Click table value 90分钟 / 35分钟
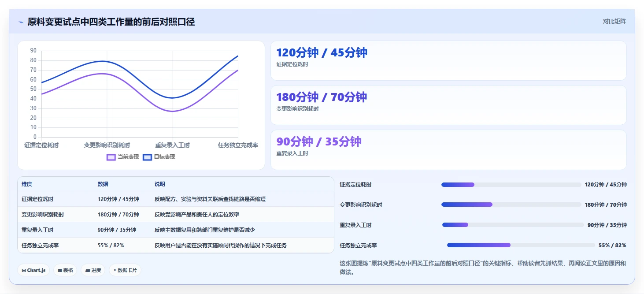Image resolution: width=644 pixels, height=294 pixels. point(117,230)
